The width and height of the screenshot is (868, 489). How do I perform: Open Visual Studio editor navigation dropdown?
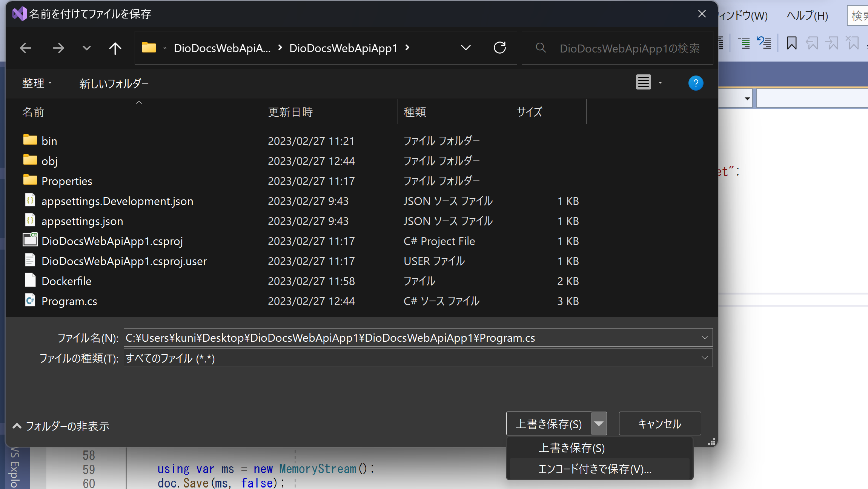coord(747,99)
